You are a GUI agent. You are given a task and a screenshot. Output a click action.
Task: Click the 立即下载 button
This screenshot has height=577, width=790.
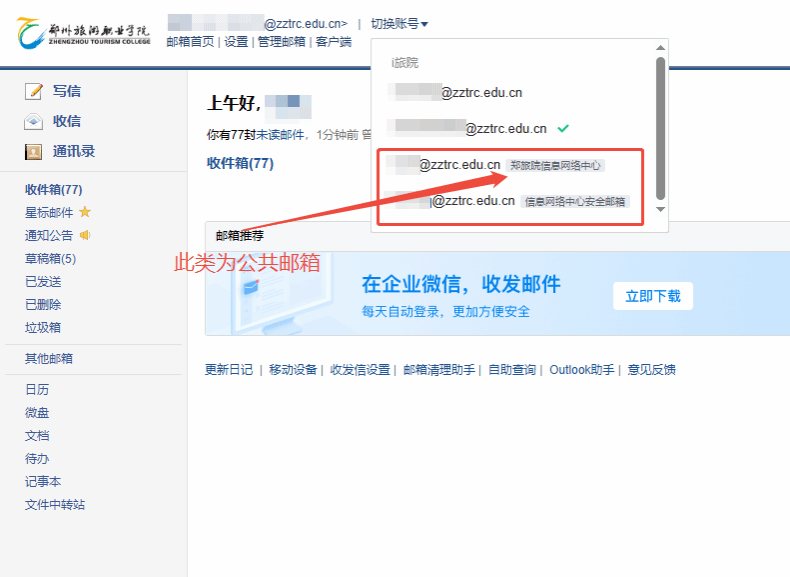point(652,296)
